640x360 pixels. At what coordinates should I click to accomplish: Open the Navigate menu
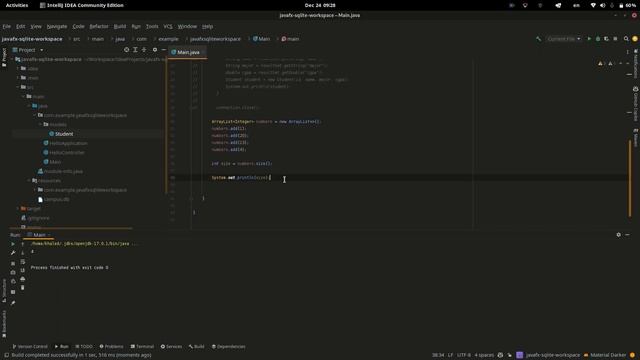pyautogui.click(x=57, y=26)
